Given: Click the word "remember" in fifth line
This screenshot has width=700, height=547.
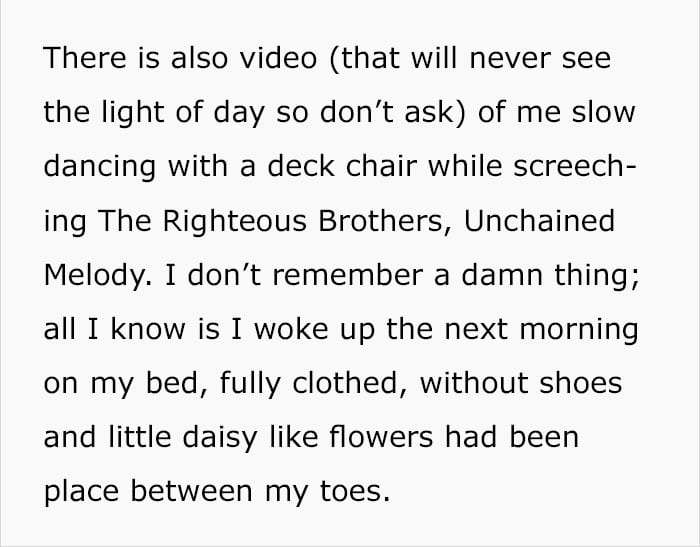Looking at the screenshot, I should 348,275.
